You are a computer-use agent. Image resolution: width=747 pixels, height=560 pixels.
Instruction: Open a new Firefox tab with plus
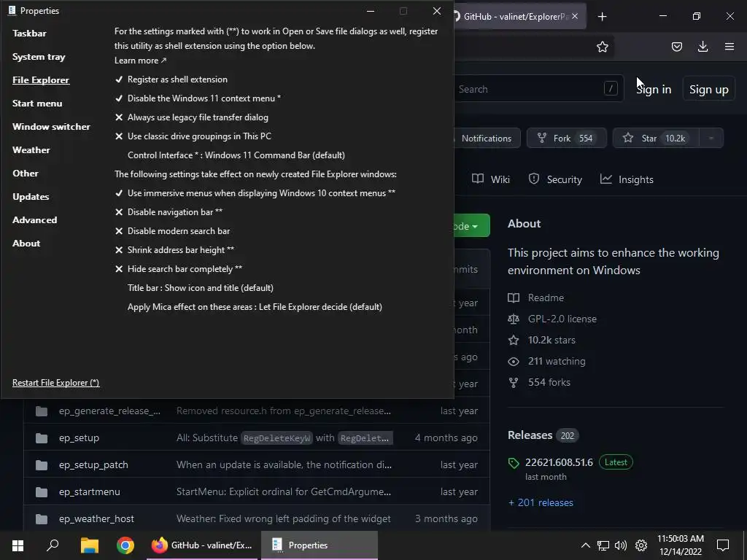click(x=602, y=17)
